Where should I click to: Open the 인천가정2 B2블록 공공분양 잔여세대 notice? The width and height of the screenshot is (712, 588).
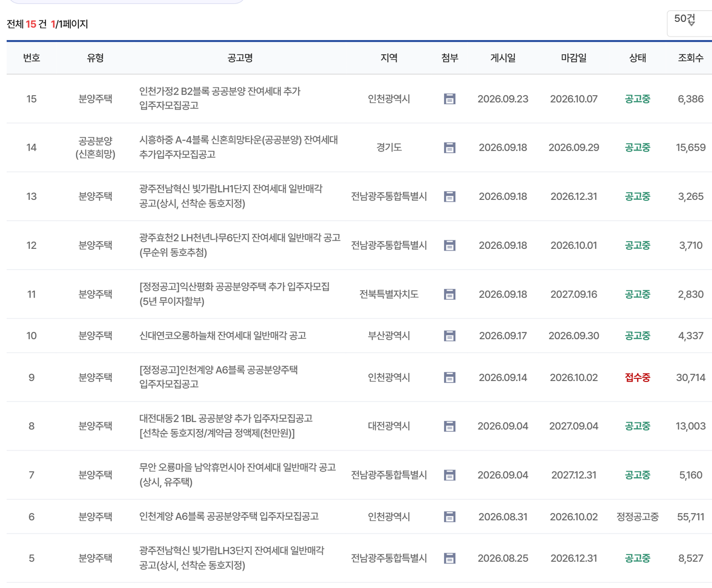tap(220, 98)
